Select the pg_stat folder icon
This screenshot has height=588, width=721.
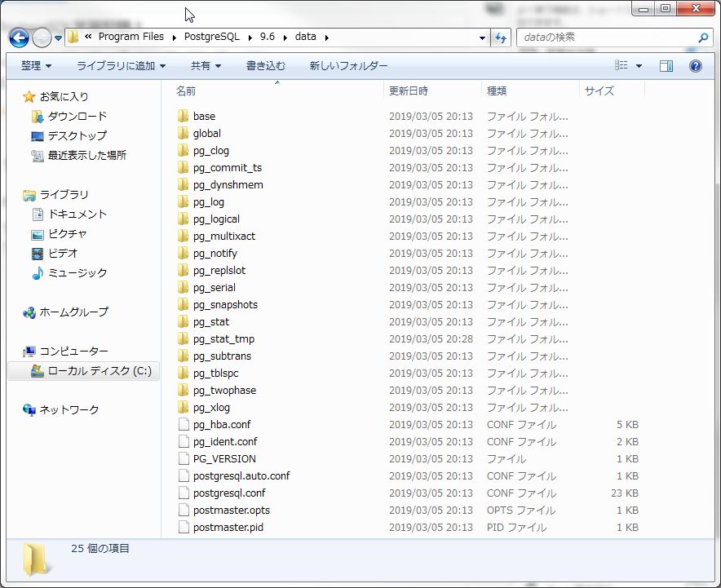183,322
